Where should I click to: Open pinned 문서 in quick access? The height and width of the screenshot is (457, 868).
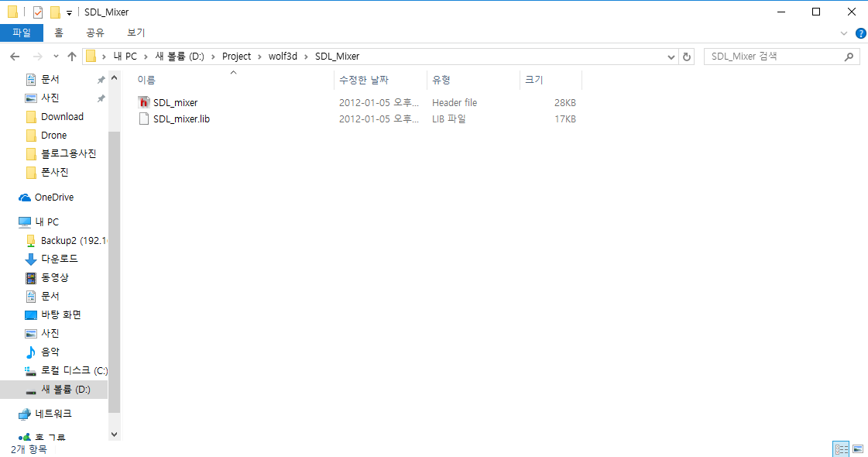coord(50,80)
